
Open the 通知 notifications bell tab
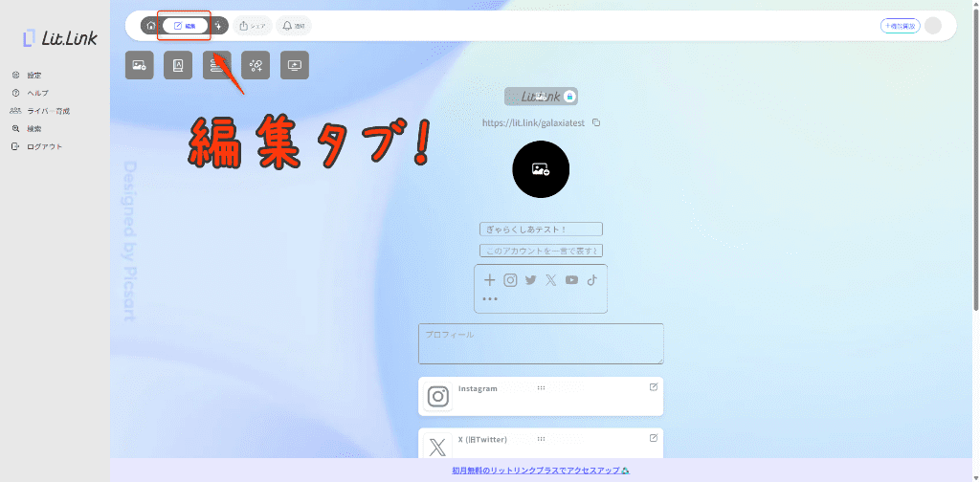[x=294, y=26]
